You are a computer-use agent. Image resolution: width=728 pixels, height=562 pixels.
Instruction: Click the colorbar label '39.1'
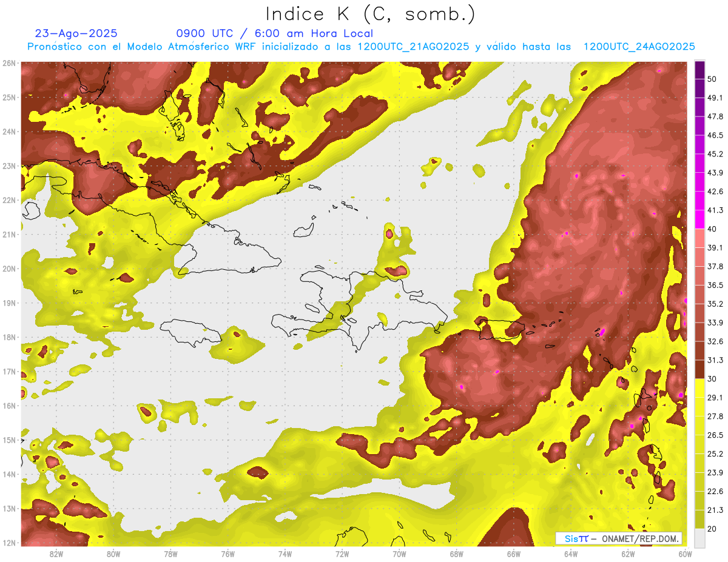[715, 247]
